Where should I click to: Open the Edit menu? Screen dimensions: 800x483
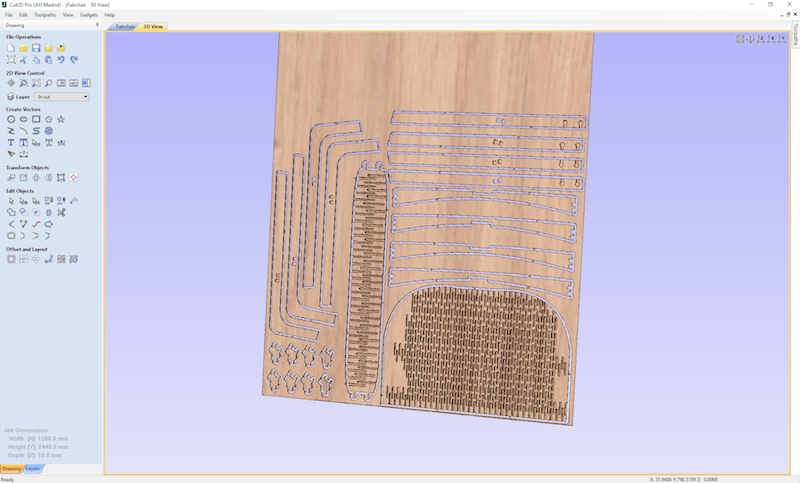23,15
